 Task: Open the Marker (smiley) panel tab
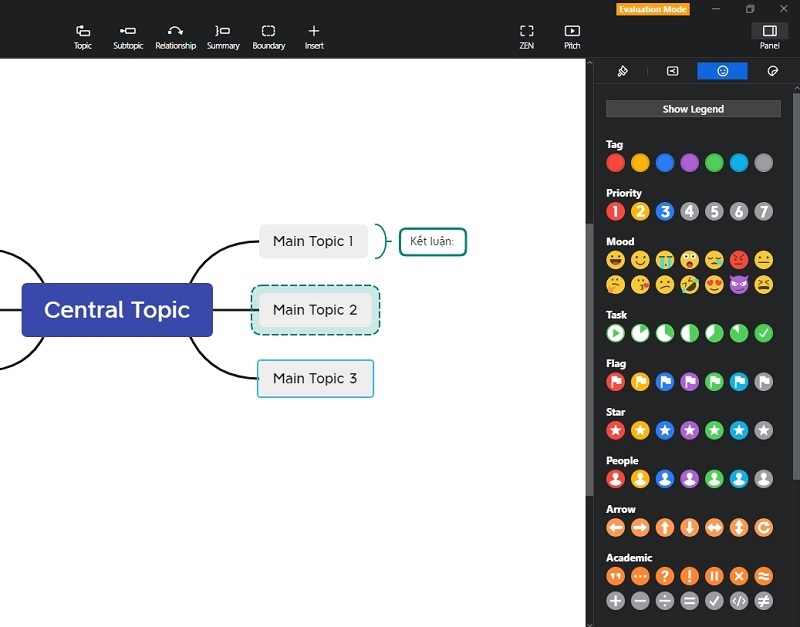point(722,71)
